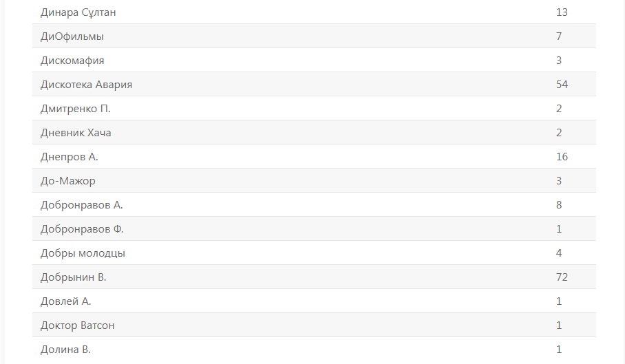This screenshot has height=364, width=625.
Task: Open Днепров А. in the list
Action: [x=70, y=157]
